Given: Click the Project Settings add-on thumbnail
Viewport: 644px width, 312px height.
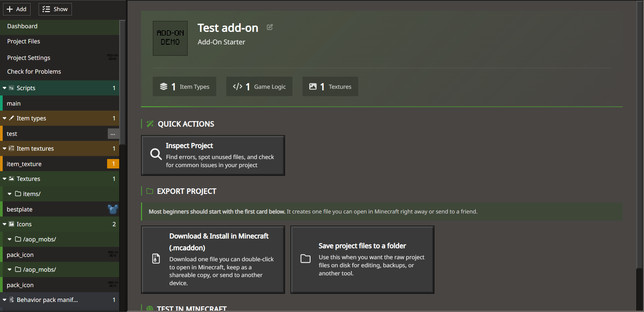Looking at the screenshot, I should [x=112, y=57].
